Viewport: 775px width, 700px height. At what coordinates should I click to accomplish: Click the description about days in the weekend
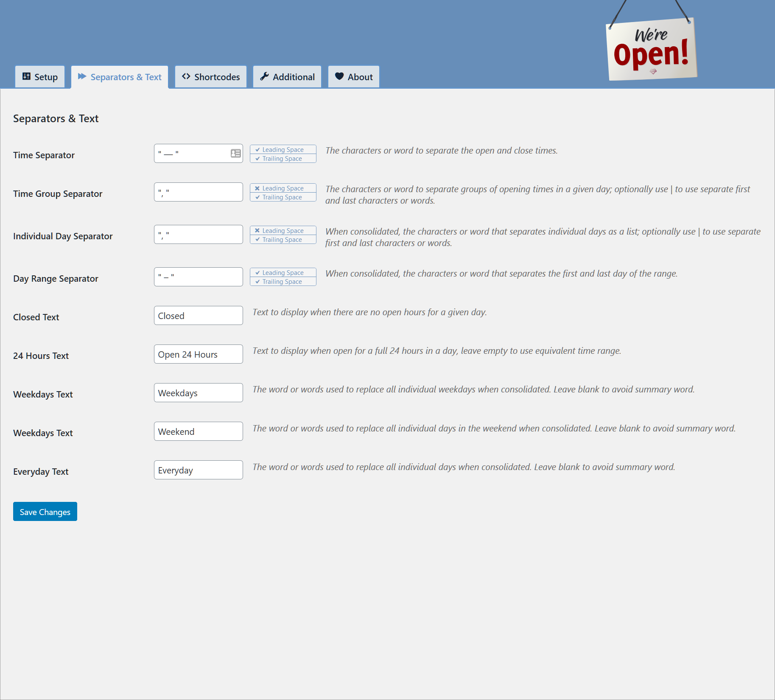click(x=494, y=428)
